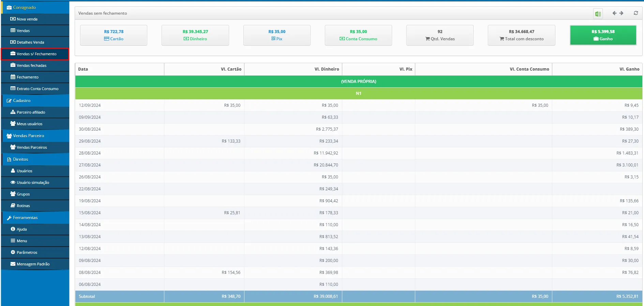Select Vendas fechadas in sidebar

click(x=31, y=65)
